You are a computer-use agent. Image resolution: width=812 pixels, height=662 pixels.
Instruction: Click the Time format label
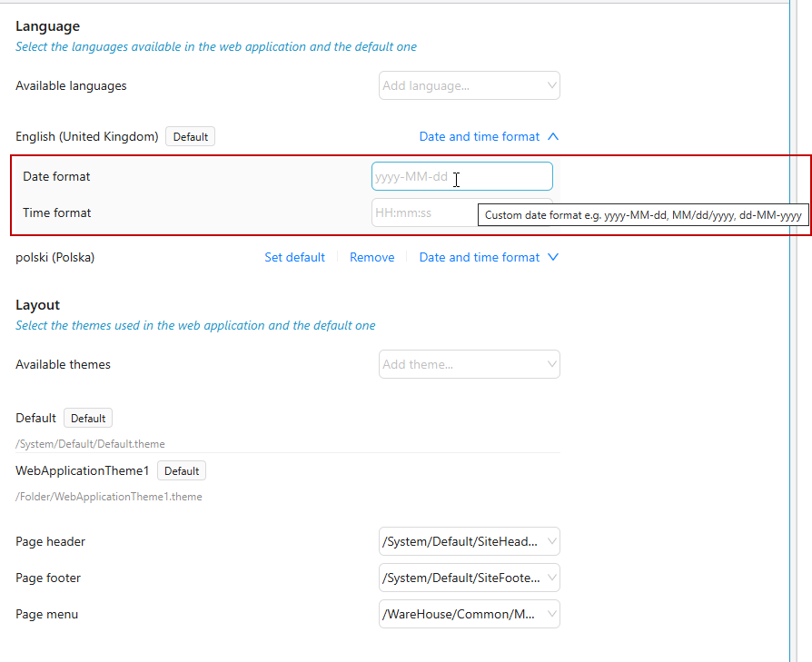coord(57,212)
